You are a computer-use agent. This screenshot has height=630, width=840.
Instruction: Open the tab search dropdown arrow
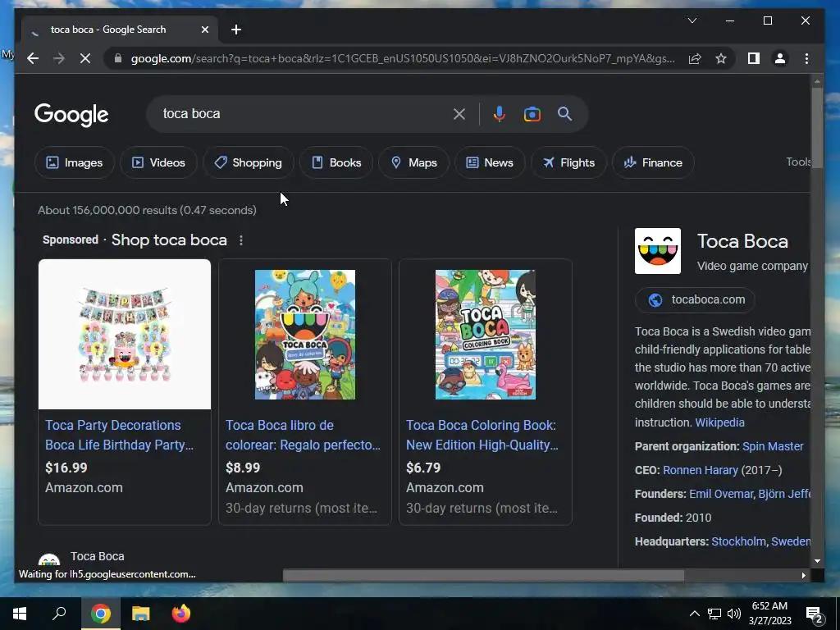click(x=692, y=21)
